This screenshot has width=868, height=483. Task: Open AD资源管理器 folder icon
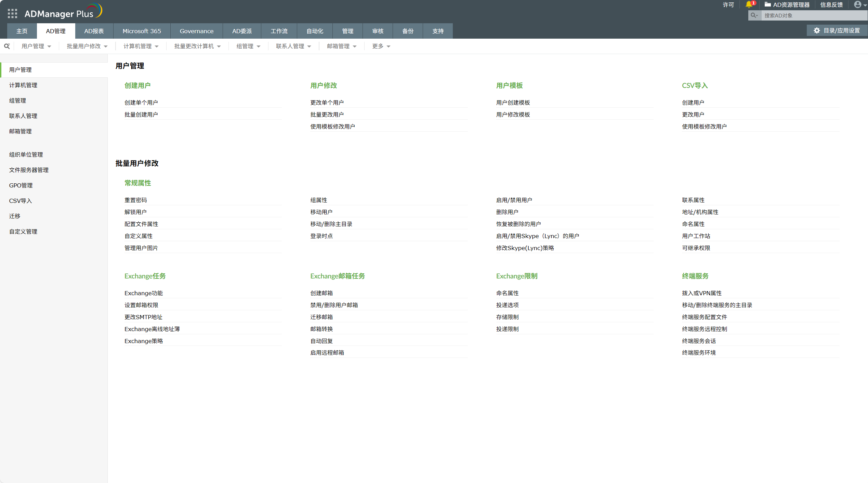click(x=767, y=4)
